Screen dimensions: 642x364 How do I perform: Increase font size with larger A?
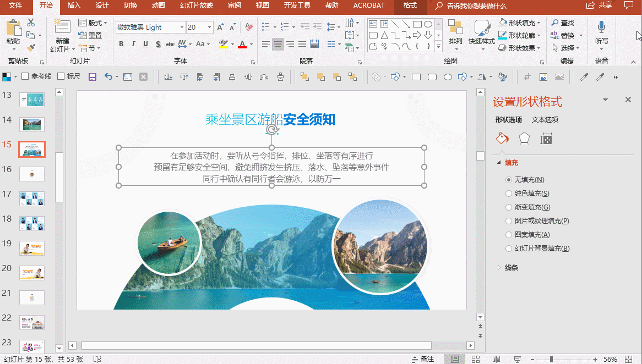220,27
